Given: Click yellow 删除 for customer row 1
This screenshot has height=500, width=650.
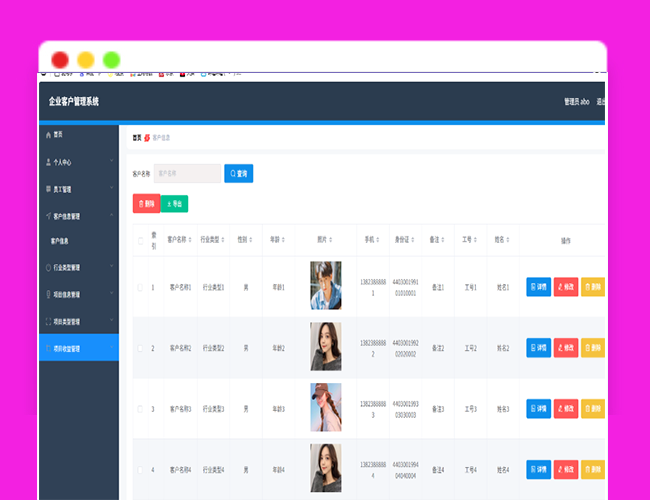Looking at the screenshot, I should pos(593,287).
